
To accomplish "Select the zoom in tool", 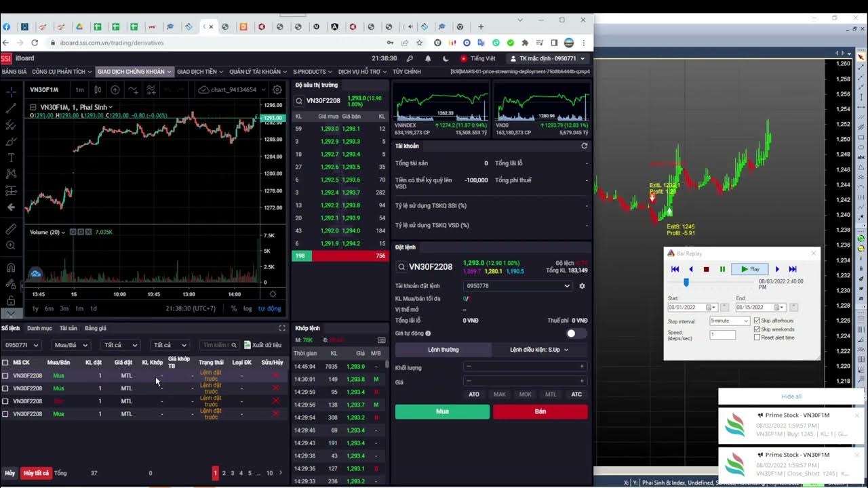I will 11,247.
